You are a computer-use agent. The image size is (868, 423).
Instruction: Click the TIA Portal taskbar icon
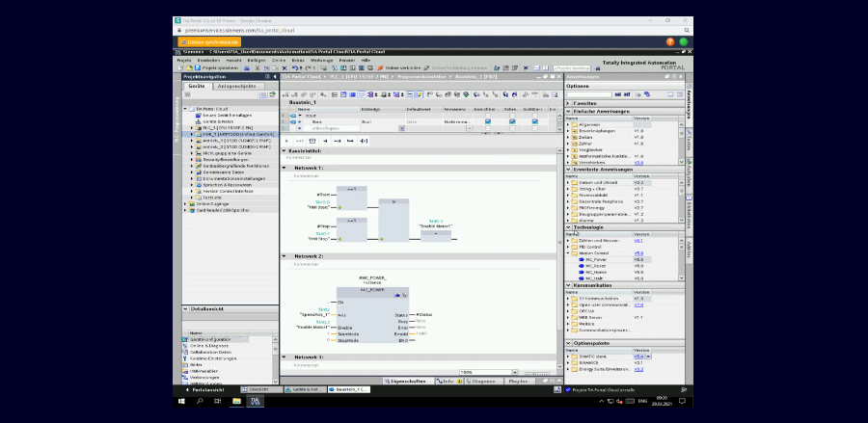(256, 401)
